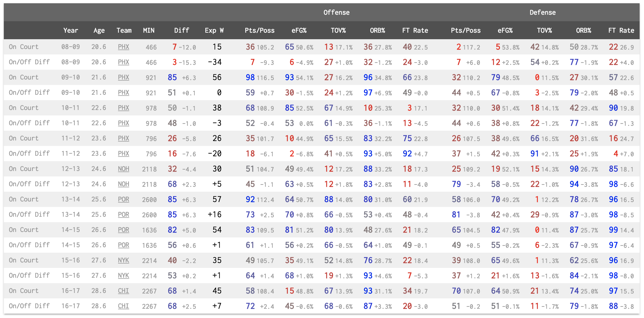This screenshot has height=318, width=644.
Task: Open the POR link in 14-15 On Court row
Action: (124, 230)
